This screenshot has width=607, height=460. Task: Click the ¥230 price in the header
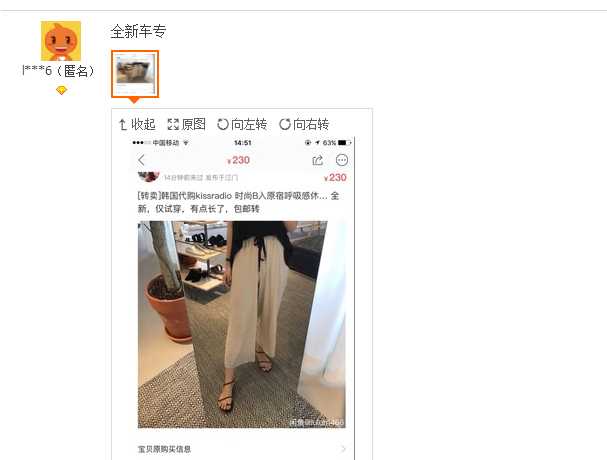tap(238, 160)
